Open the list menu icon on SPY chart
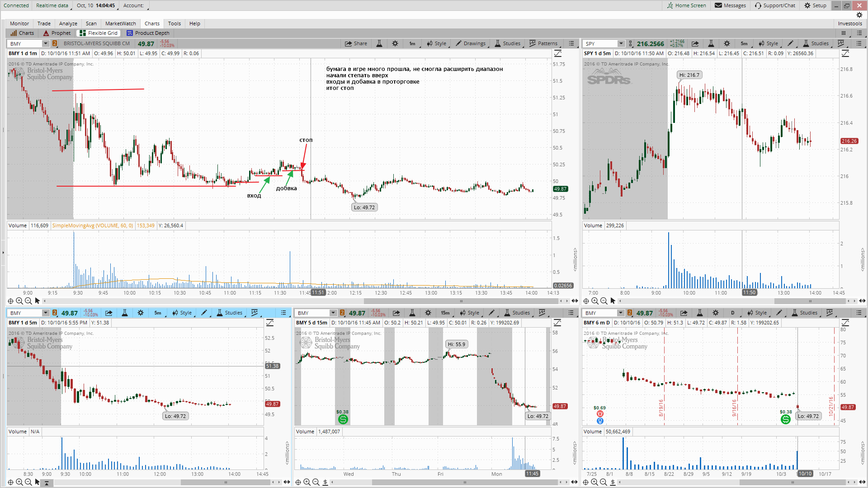This screenshot has height=488, width=868. [859, 43]
